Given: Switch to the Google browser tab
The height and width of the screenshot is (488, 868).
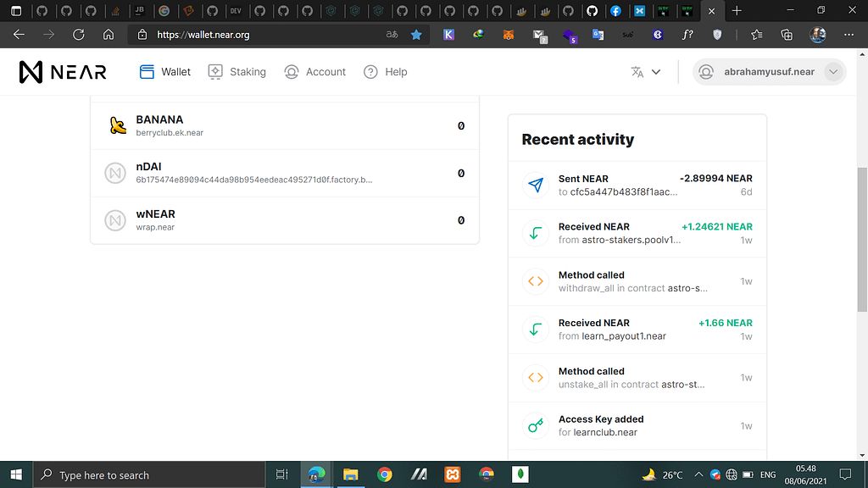Looking at the screenshot, I should pyautogui.click(x=164, y=10).
